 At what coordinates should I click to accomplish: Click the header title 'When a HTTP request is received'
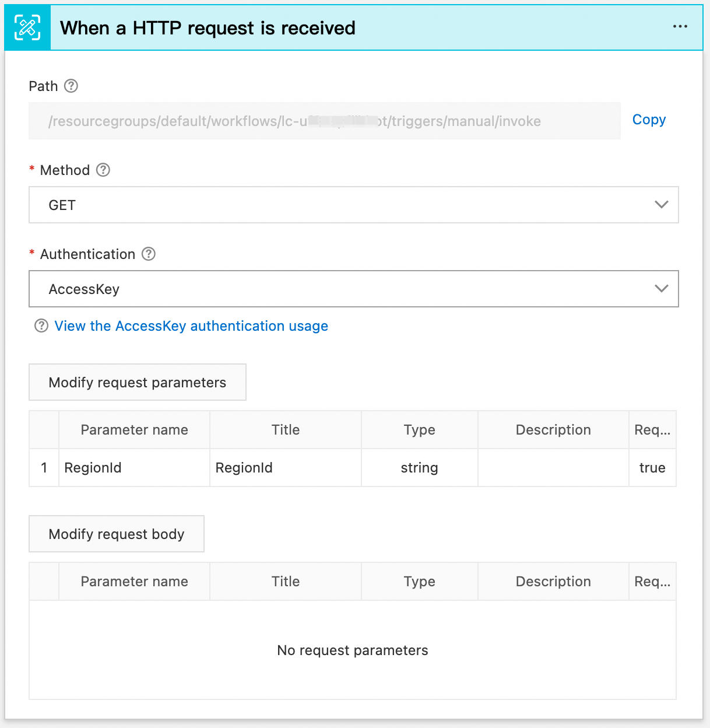click(x=208, y=28)
